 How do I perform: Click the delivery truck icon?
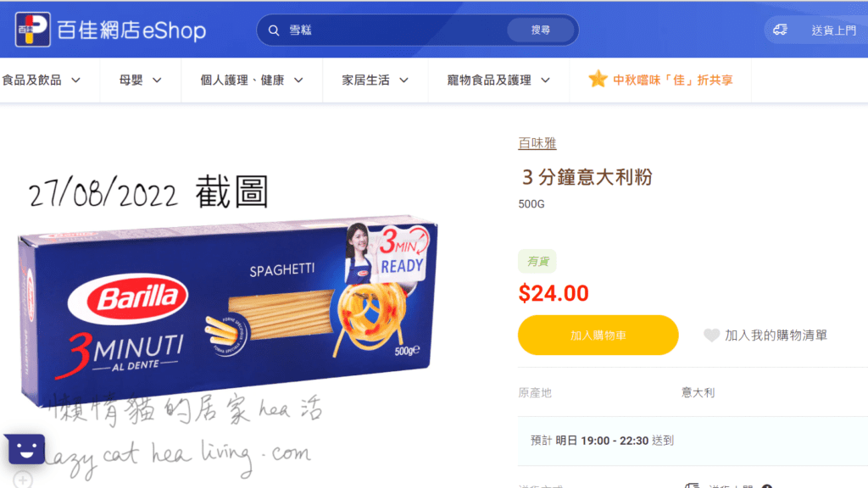tap(781, 30)
